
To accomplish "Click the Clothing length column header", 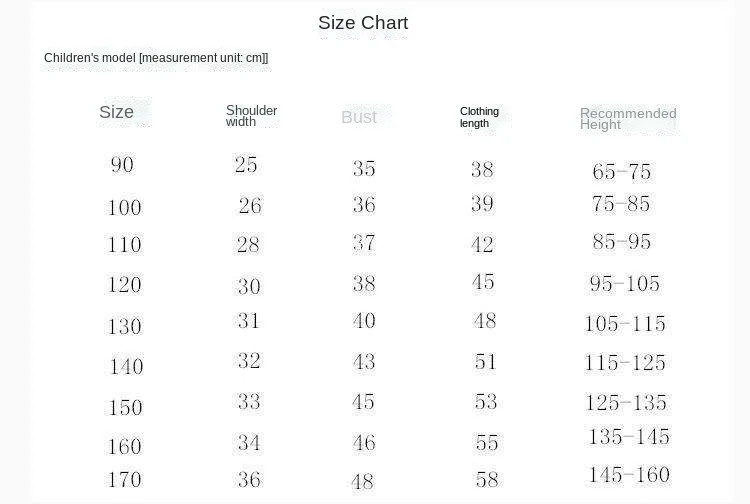I will click(479, 117).
